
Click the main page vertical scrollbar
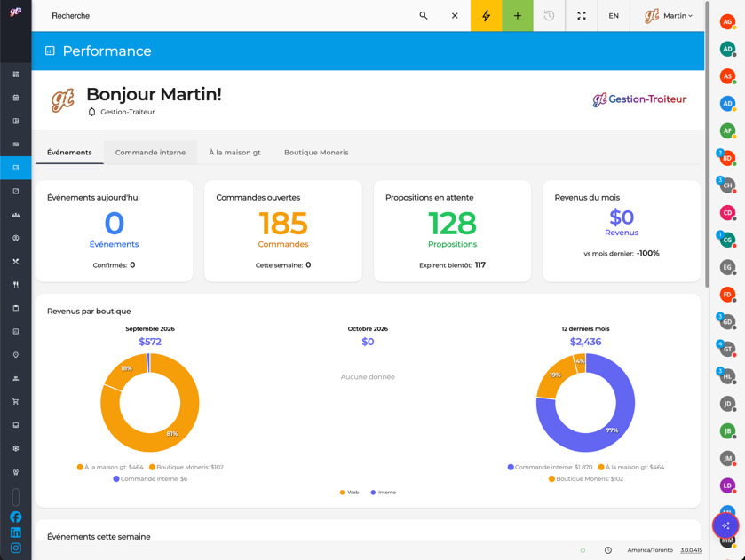tap(707, 143)
